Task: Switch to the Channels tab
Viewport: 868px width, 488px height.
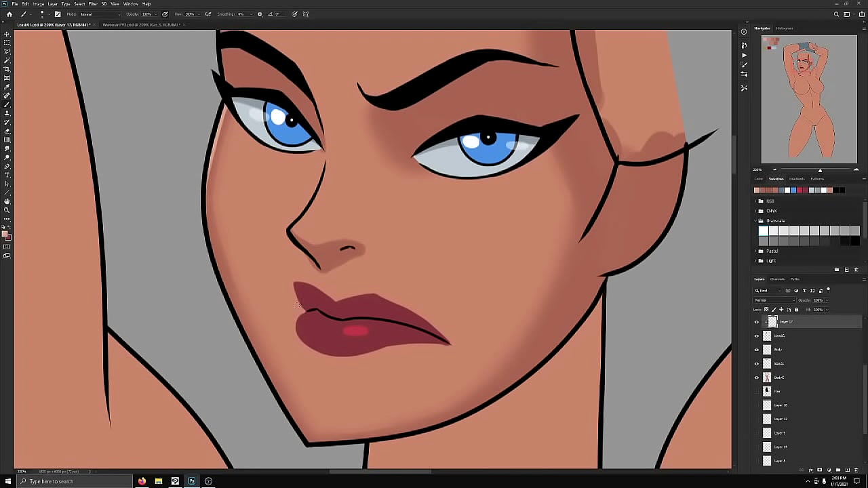Action: [x=778, y=279]
